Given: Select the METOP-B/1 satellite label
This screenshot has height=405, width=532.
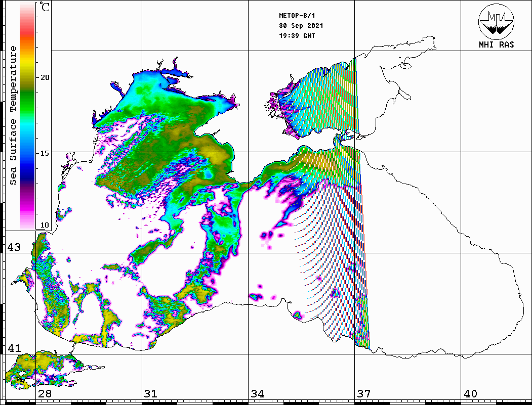Looking at the screenshot, I should point(297,16).
